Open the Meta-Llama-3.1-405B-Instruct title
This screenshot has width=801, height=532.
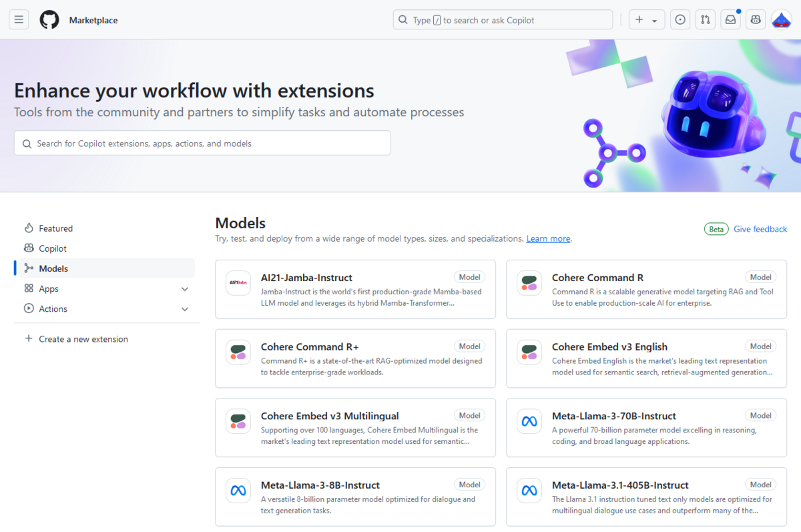tap(620, 485)
